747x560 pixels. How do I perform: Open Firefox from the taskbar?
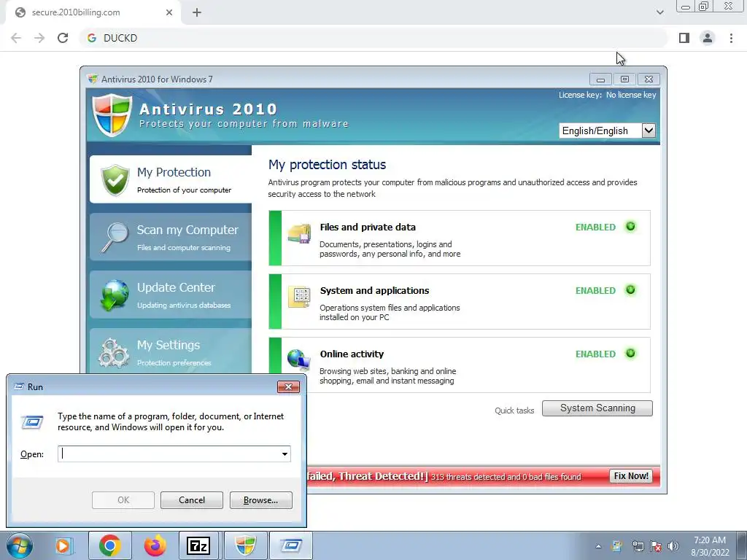pos(155,545)
